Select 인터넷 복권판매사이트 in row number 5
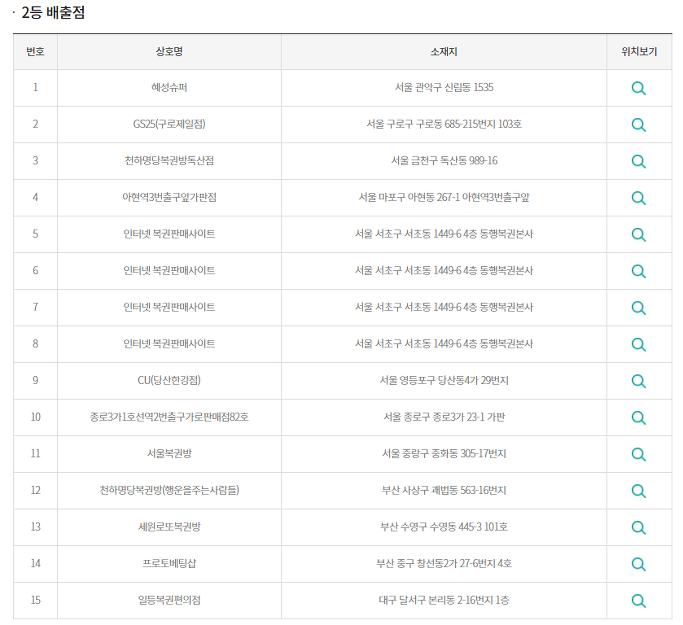Screen dimensions: 683x625 click(x=169, y=233)
